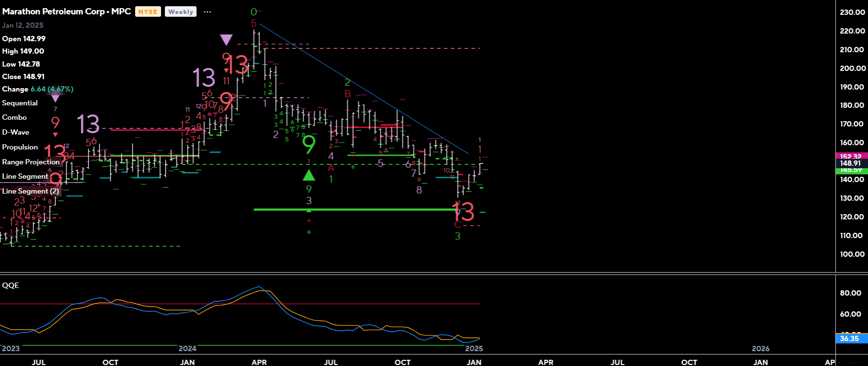Open the Weekly interval selector

coord(180,12)
